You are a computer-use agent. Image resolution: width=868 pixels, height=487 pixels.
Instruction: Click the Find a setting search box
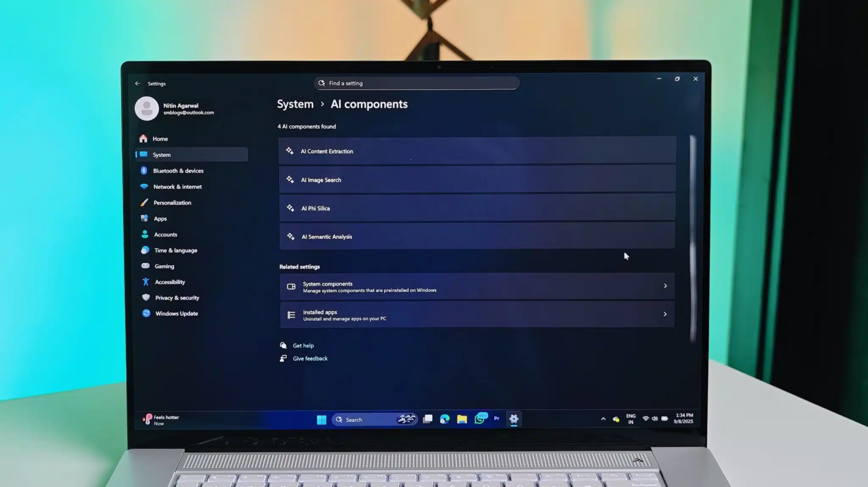[417, 83]
